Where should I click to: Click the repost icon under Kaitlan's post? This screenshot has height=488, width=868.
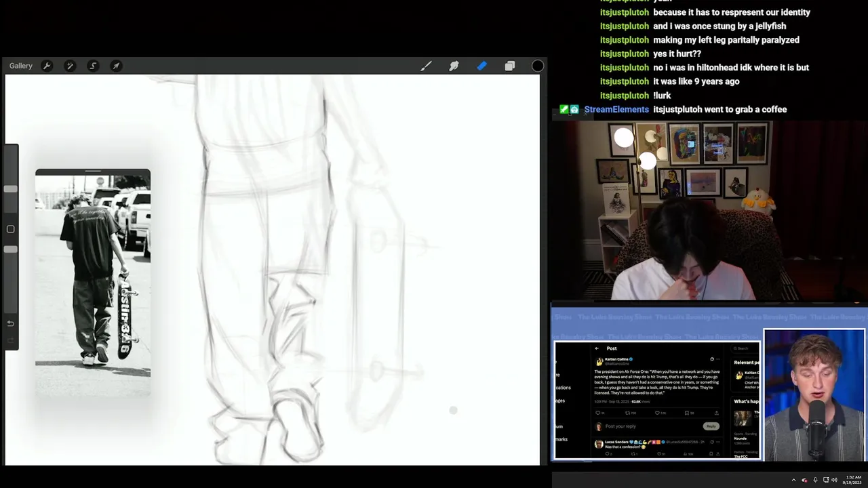(x=627, y=413)
